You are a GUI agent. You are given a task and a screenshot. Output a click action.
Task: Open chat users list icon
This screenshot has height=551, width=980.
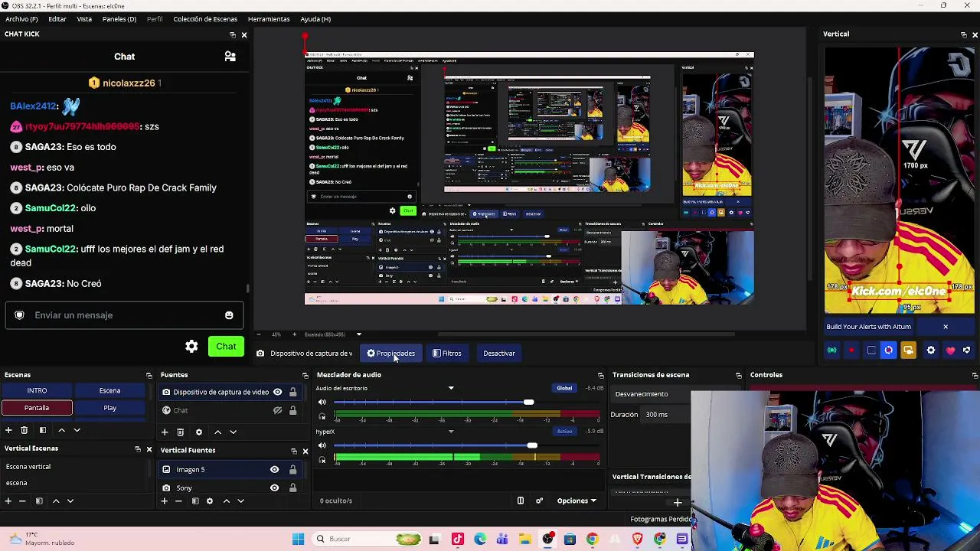(230, 57)
